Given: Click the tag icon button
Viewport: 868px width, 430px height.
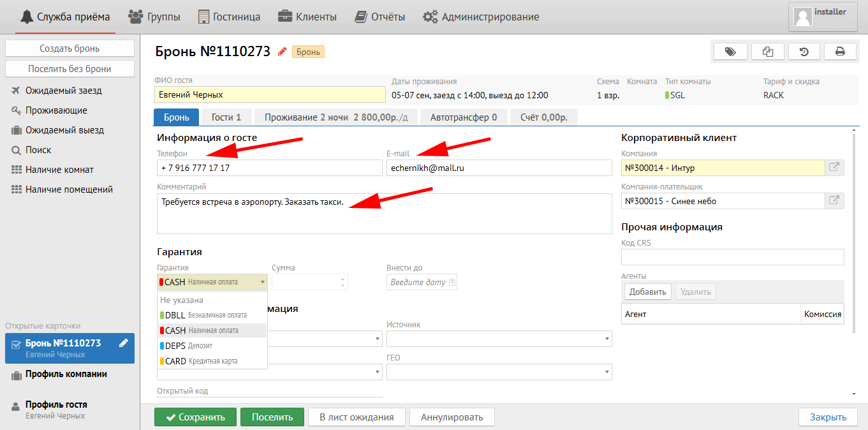Looking at the screenshot, I should [x=730, y=52].
